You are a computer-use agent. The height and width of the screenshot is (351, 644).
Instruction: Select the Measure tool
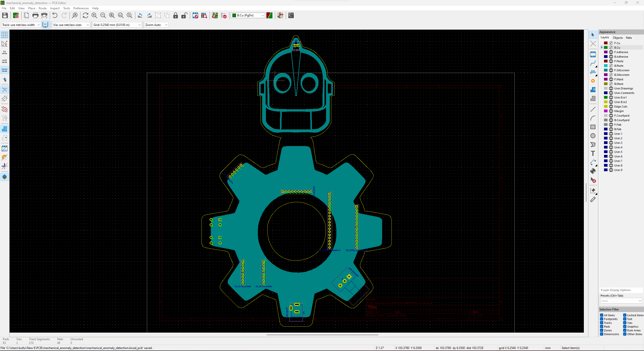[593, 200]
